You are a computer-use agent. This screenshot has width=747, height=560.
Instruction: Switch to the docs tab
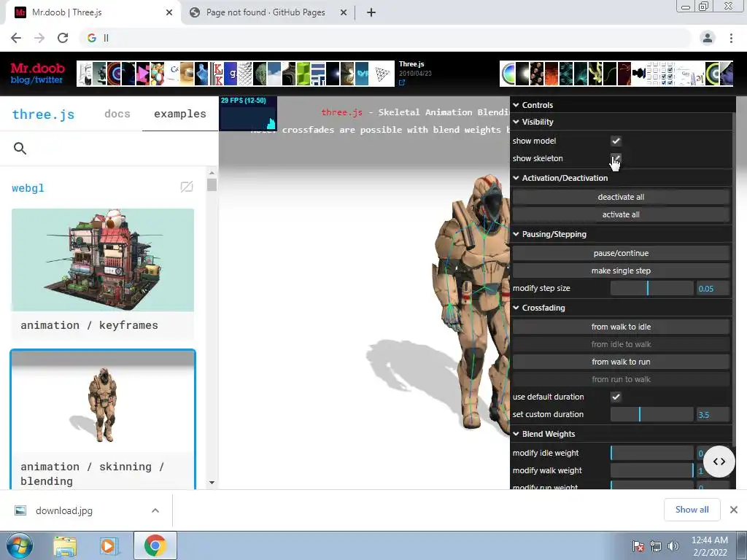coord(117,114)
